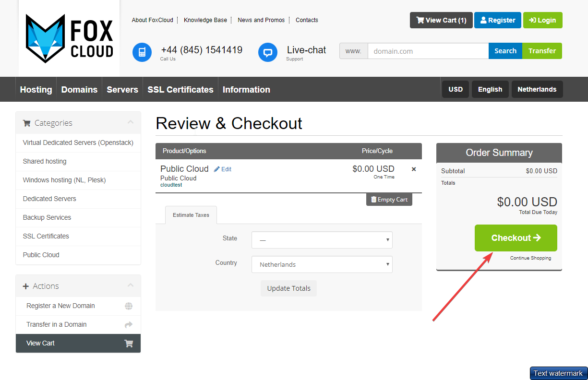Collapse the Actions panel
This screenshot has width=588, height=380.
coord(131,286)
